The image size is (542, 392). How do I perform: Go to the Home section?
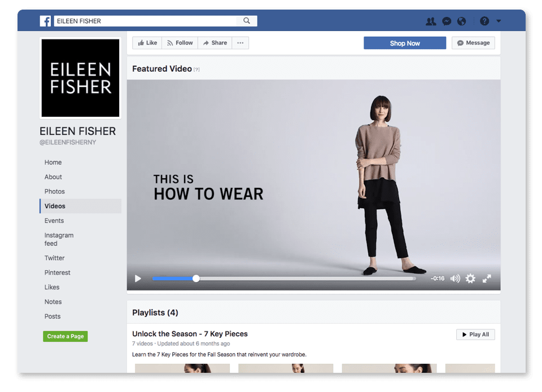[53, 162]
